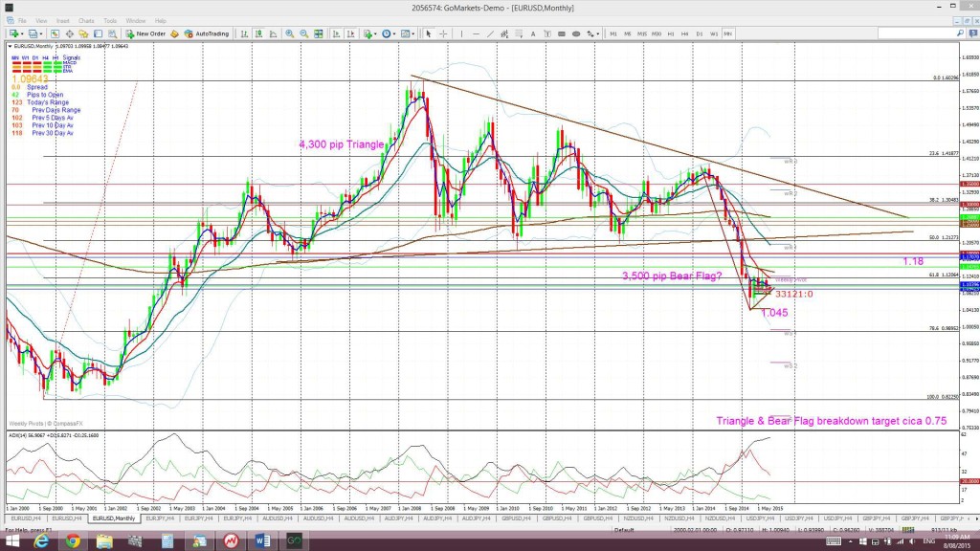Switch chart to Bar Chart
This screenshot has width=980, height=551.
pos(244,33)
